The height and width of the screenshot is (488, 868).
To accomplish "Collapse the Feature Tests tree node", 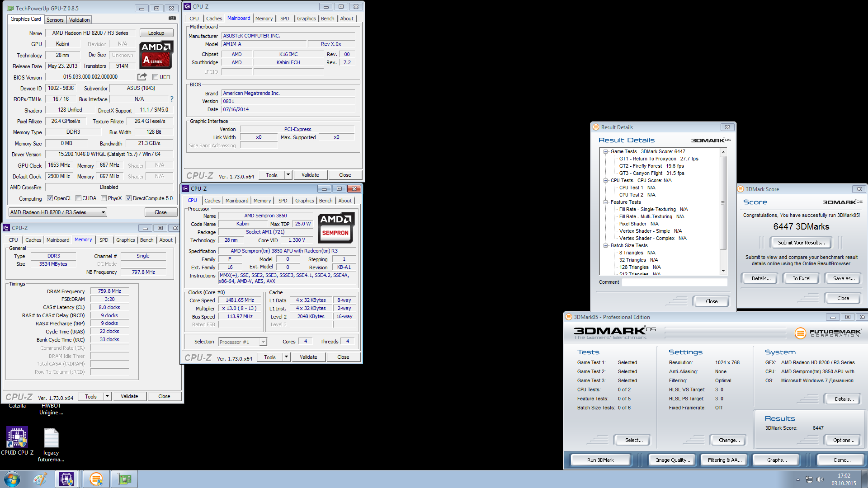I will (606, 202).
